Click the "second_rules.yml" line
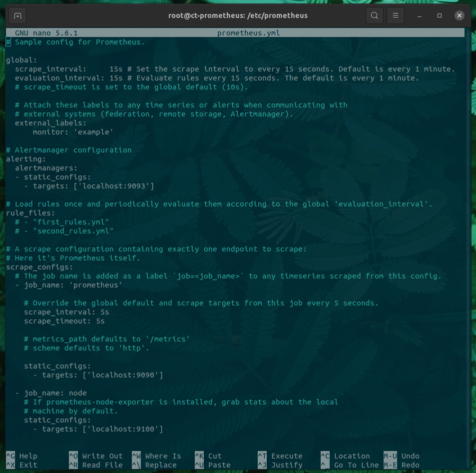Viewport: 476px width, 473px height. coord(64,231)
